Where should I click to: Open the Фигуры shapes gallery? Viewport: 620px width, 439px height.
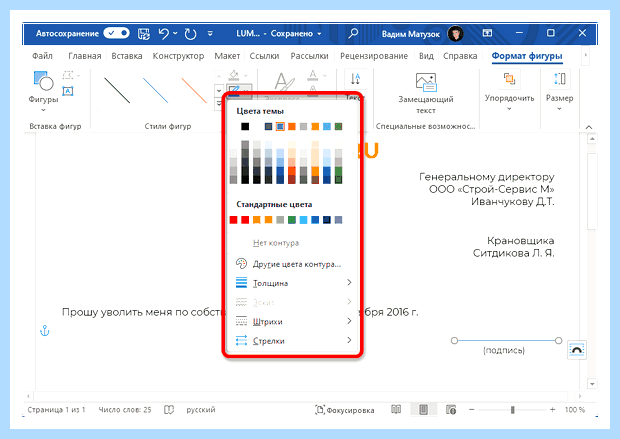43,92
